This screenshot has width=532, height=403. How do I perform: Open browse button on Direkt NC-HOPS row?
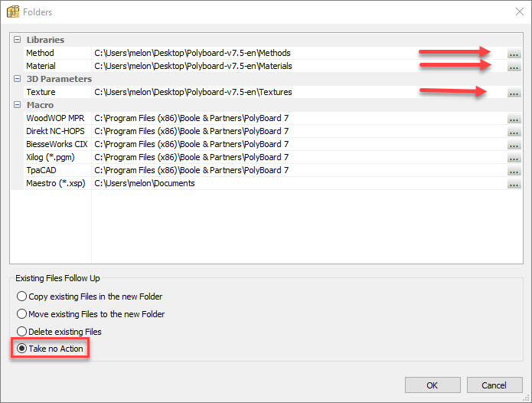(x=514, y=131)
